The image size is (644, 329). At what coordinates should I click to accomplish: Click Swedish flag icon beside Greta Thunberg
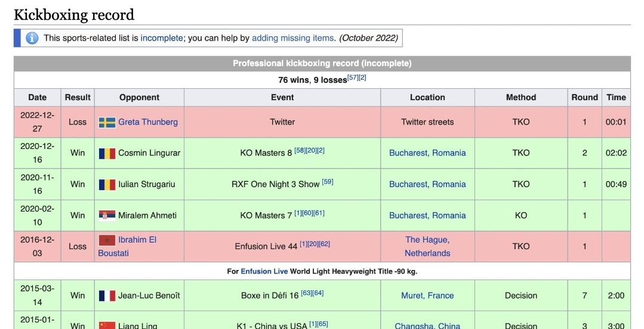107,122
